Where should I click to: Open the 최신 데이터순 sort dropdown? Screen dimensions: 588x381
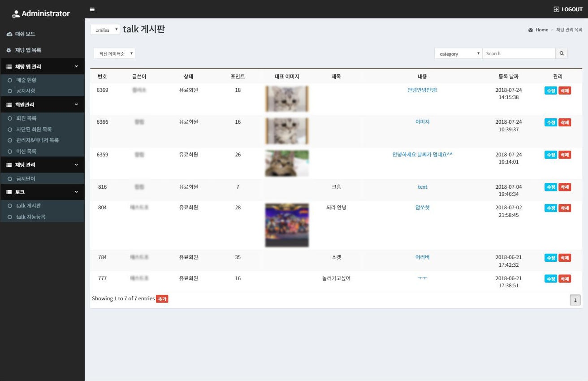pyautogui.click(x=114, y=53)
